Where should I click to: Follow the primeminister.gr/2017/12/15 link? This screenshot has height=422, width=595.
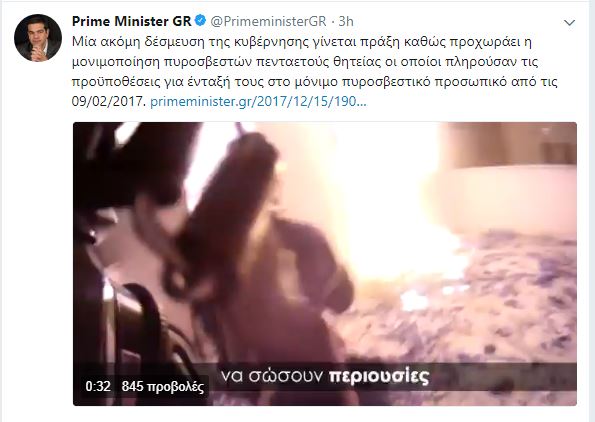click(258, 102)
